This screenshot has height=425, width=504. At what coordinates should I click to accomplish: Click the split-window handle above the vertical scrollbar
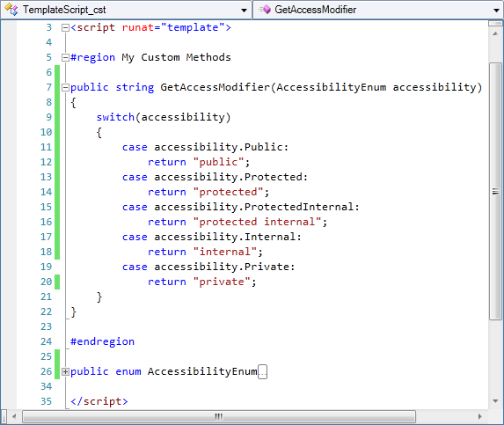[495, 23]
